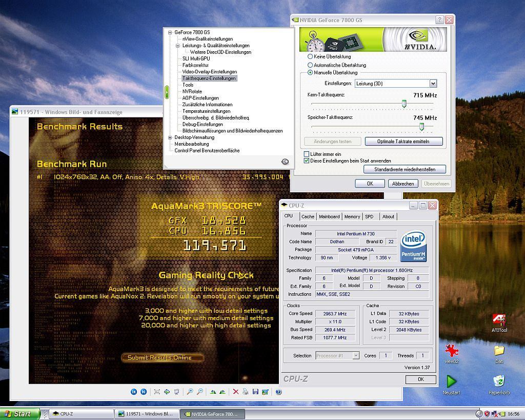Open image viewer help icon

point(278,391)
